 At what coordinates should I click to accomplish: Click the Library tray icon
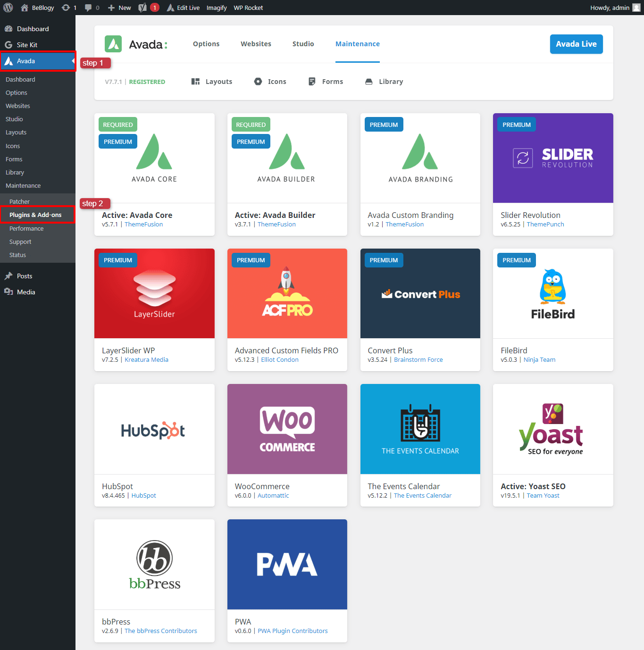(x=369, y=82)
